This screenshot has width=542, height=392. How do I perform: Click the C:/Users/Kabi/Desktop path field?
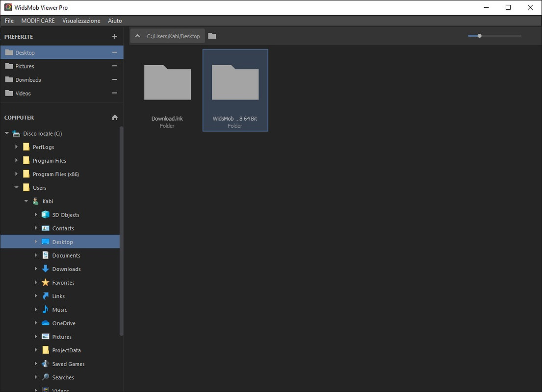click(173, 36)
